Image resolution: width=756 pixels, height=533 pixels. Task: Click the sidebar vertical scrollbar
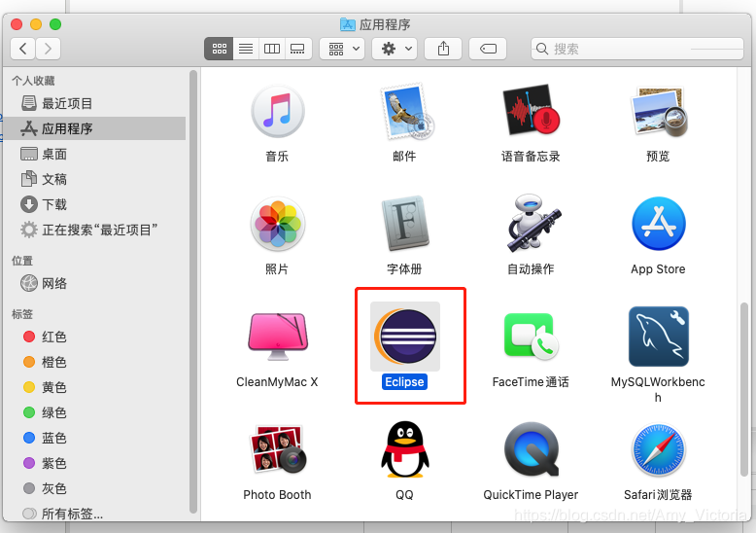tap(193, 292)
